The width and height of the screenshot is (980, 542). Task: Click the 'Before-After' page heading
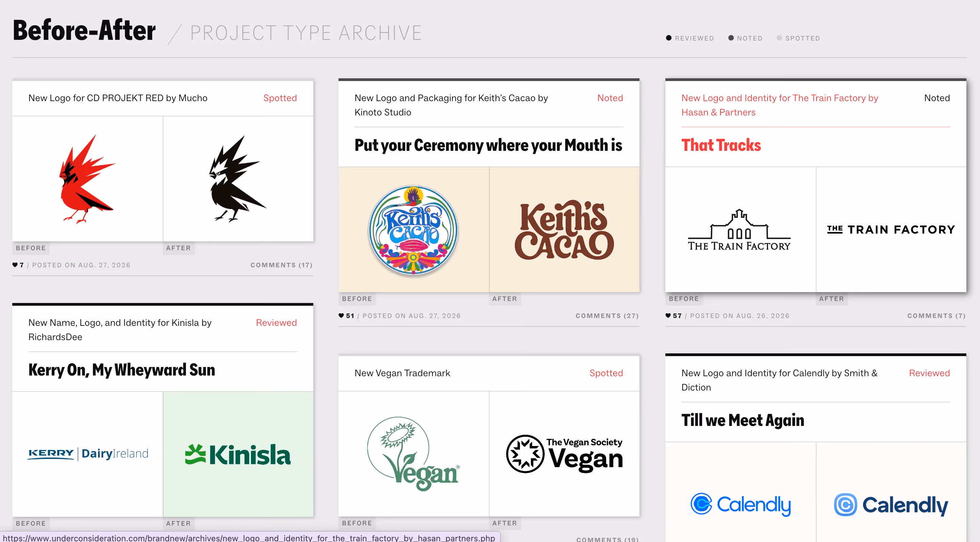click(x=84, y=30)
